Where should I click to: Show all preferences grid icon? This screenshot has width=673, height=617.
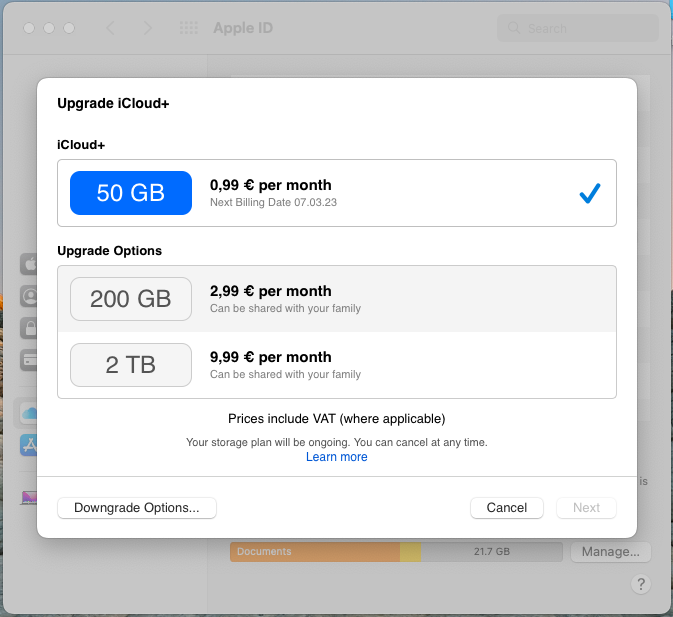(x=189, y=28)
